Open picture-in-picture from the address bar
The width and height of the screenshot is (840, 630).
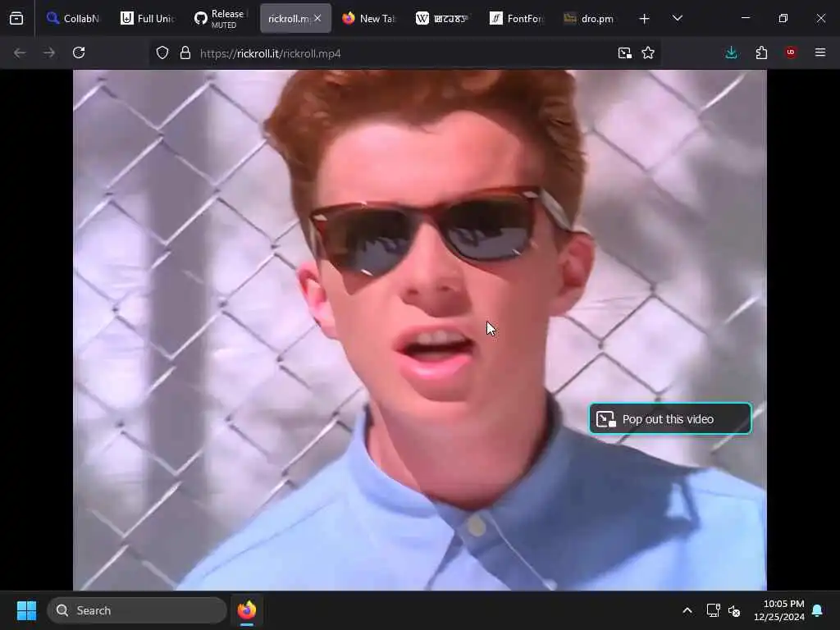pos(624,53)
